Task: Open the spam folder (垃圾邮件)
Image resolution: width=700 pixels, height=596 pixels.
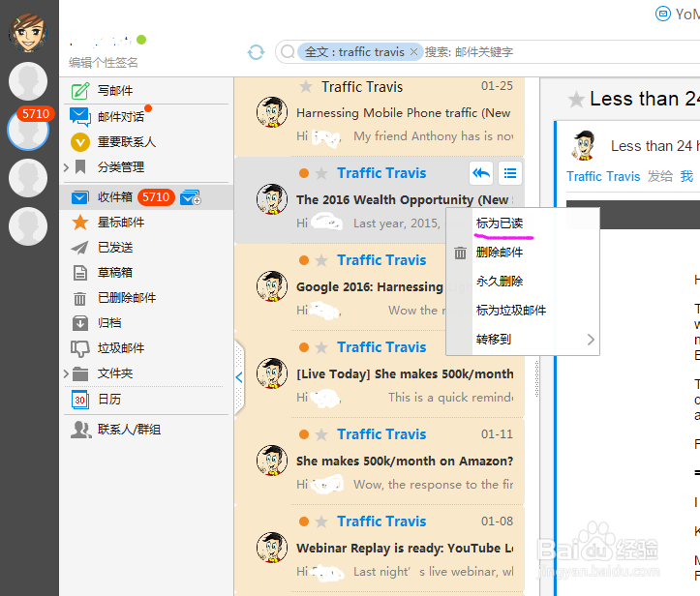Action: click(x=120, y=348)
